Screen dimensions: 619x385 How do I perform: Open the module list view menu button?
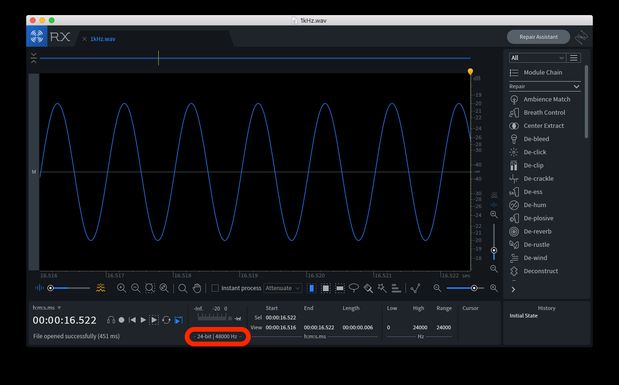click(574, 58)
